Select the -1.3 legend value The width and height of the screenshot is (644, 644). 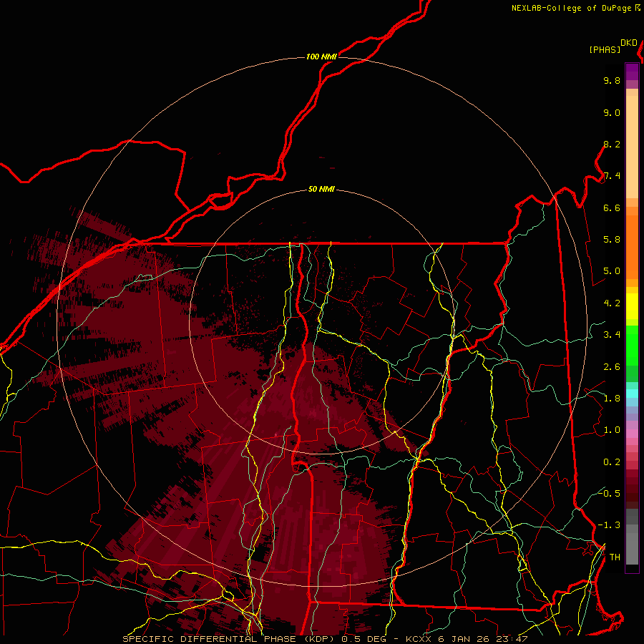coord(609,525)
